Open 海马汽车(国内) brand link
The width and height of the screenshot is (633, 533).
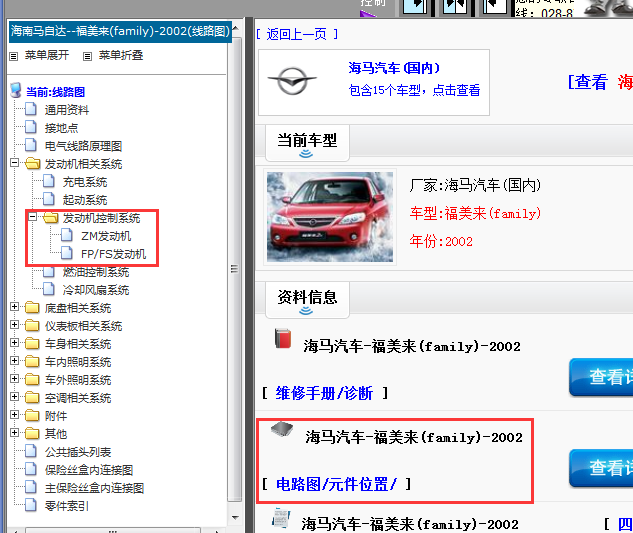[394, 68]
